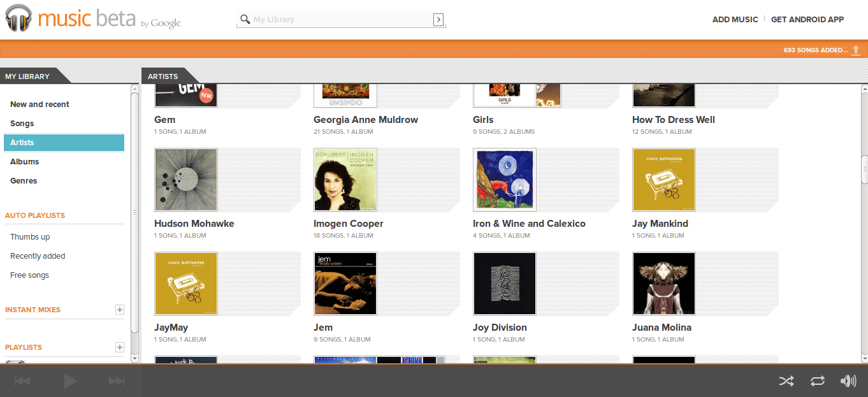This screenshot has width=868, height=397.
Task: Open the Recently added auto playlist
Action: point(38,256)
